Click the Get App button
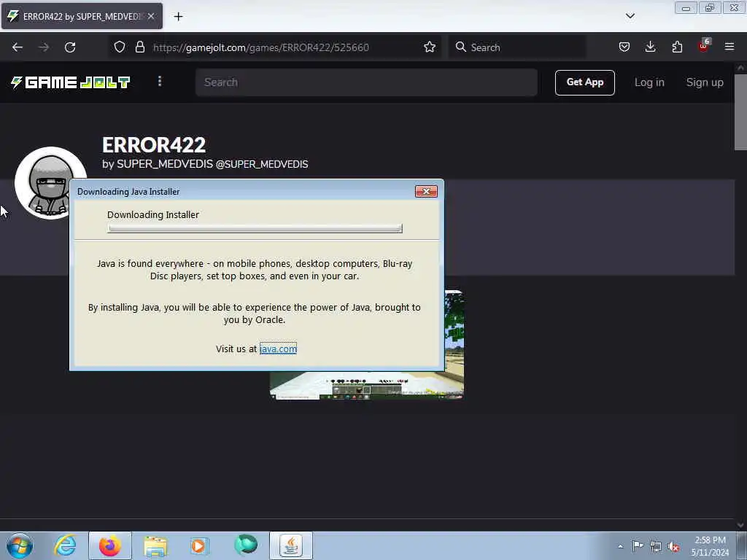This screenshot has height=560, width=747. point(584,82)
